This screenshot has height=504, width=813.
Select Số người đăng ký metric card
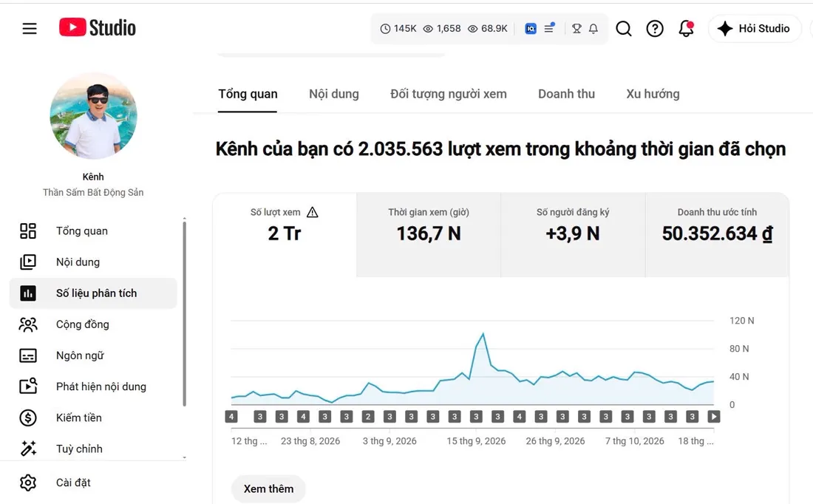(573, 235)
